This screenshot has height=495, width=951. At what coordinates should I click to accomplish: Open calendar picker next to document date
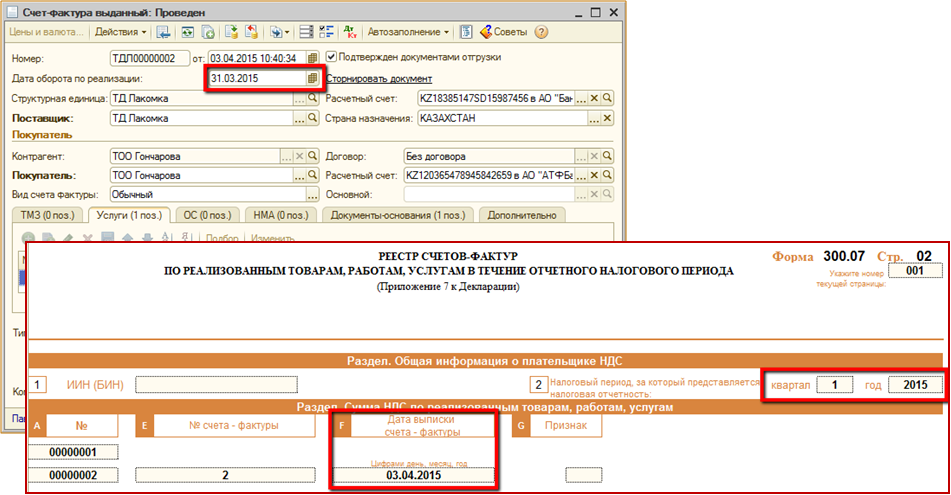[x=312, y=57]
